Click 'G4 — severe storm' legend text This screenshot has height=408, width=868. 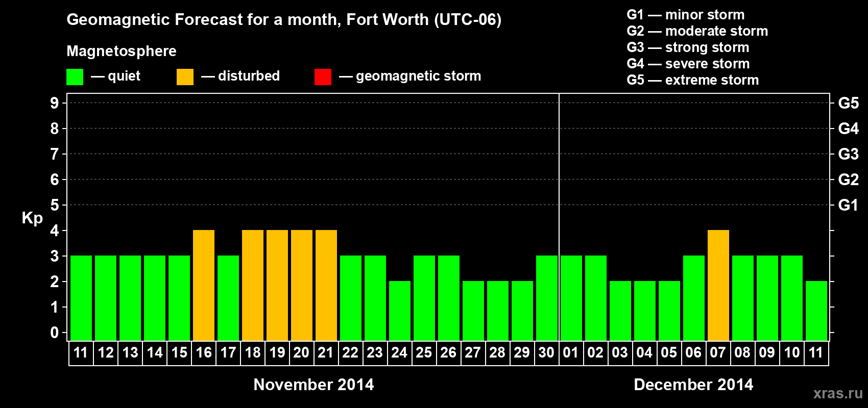[688, 64]
